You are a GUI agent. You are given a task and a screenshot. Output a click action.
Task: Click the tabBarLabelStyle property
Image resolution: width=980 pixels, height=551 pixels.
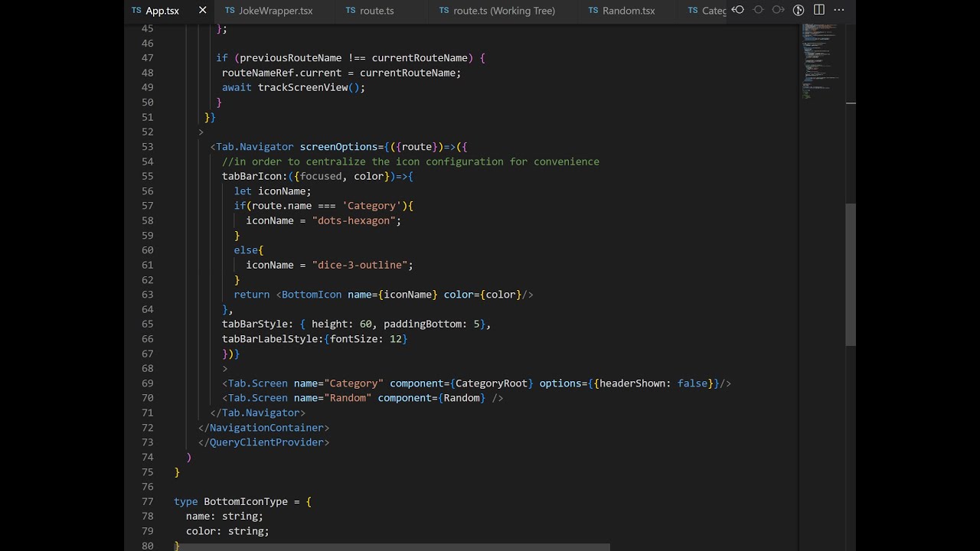269,338
